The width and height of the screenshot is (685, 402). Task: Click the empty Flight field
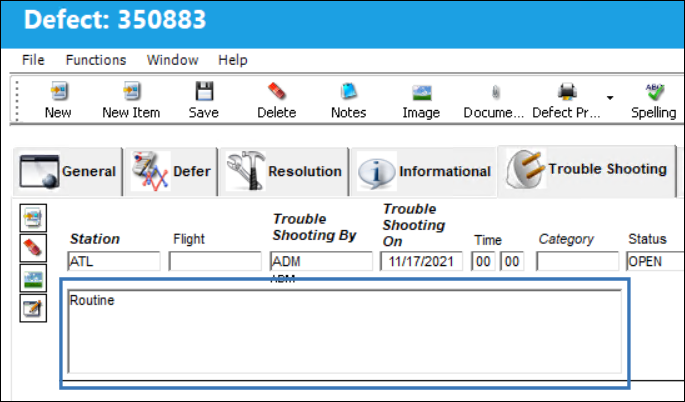click(x=215, y=261)
